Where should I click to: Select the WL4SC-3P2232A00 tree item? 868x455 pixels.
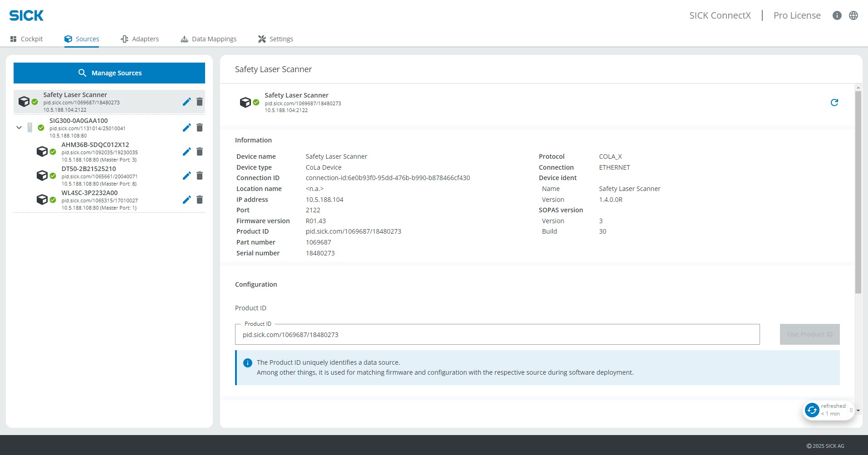point(109,200)
